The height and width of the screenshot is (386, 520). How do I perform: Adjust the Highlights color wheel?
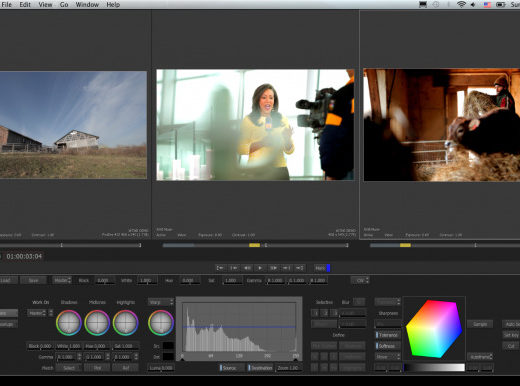(x=125, y=322)
